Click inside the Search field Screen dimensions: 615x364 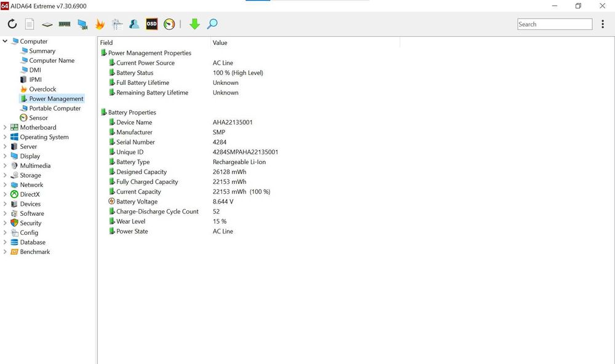[x=555, y=25]
